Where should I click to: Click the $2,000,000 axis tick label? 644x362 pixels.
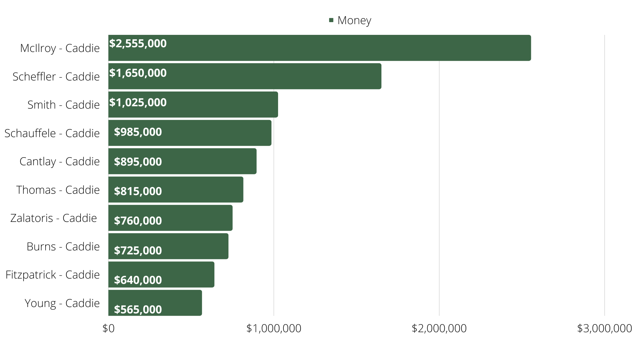(x=439, y=328)
